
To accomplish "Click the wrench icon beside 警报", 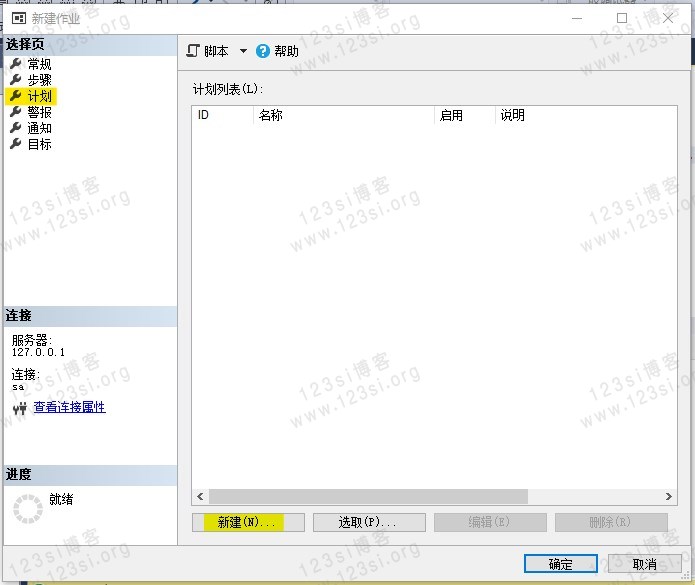I will click(16, 112).
